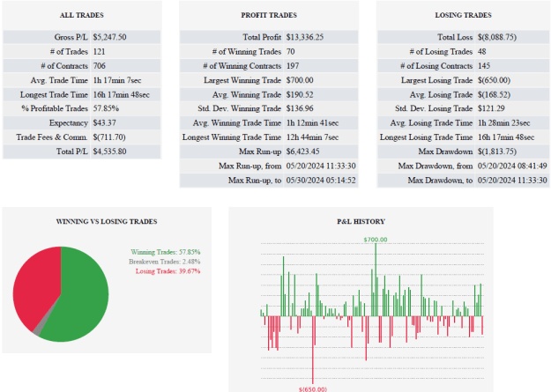Viewport: 551px width, 392px height.
Task: Click the $(650.00) trough label on P&L chart
Action: pos(313,389)
